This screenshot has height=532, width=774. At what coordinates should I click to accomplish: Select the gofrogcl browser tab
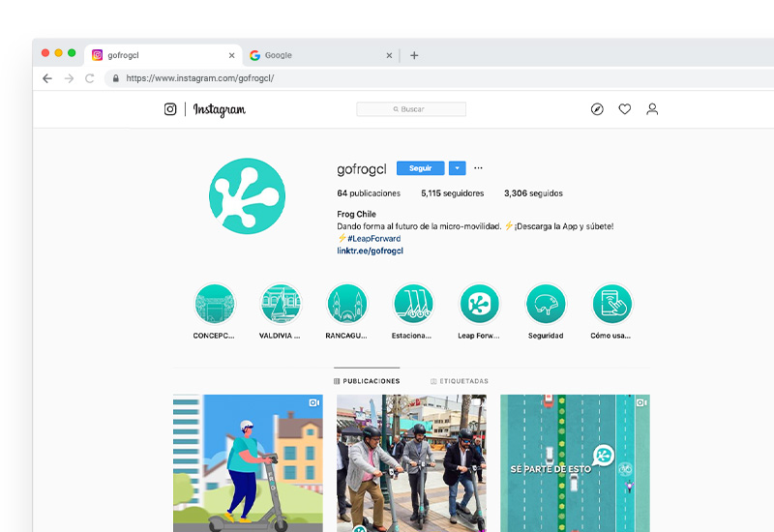[163, 55]
